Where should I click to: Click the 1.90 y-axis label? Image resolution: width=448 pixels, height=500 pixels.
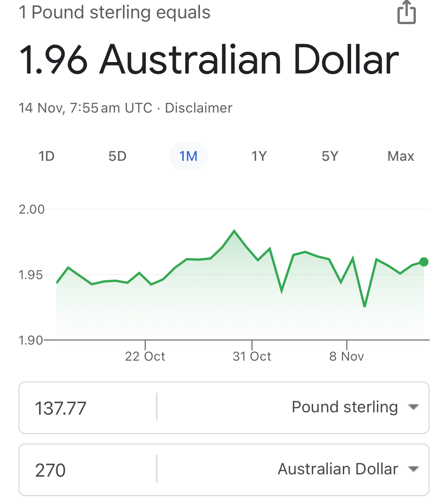tap(31, 340)
